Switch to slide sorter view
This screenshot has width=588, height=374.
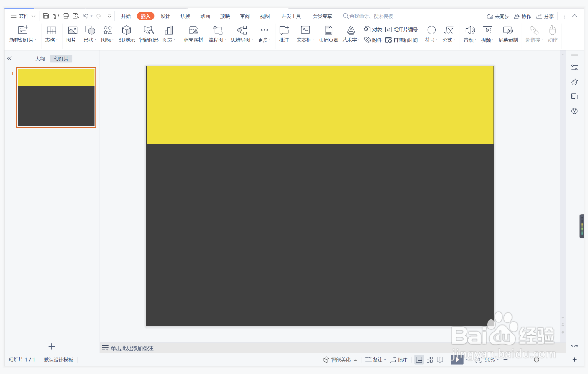click(430, 360)
